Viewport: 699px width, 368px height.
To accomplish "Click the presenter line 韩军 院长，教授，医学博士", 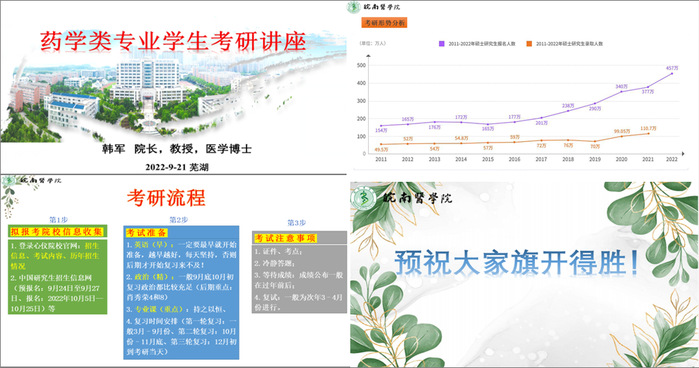I will 177,149.
